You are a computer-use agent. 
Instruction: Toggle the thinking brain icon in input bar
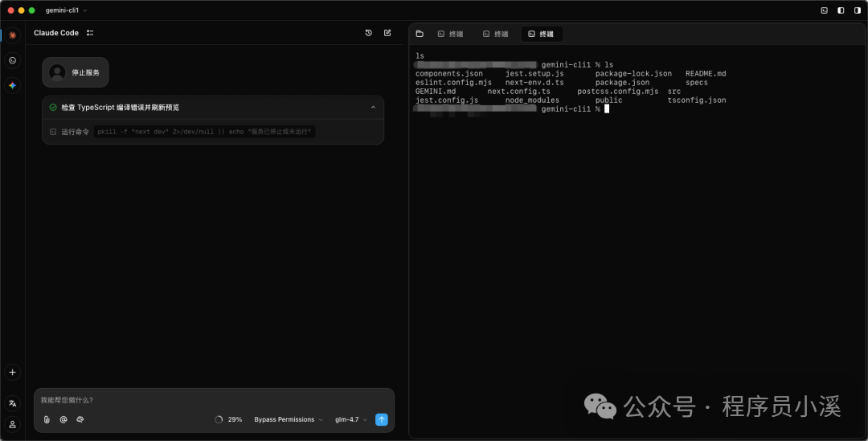point(80,419)
